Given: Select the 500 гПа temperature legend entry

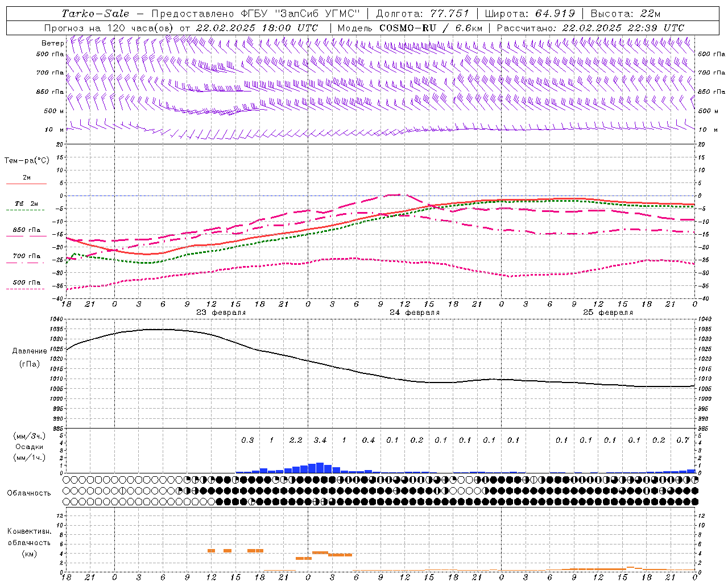Looking at the screenshot, I should coord(26,282).
